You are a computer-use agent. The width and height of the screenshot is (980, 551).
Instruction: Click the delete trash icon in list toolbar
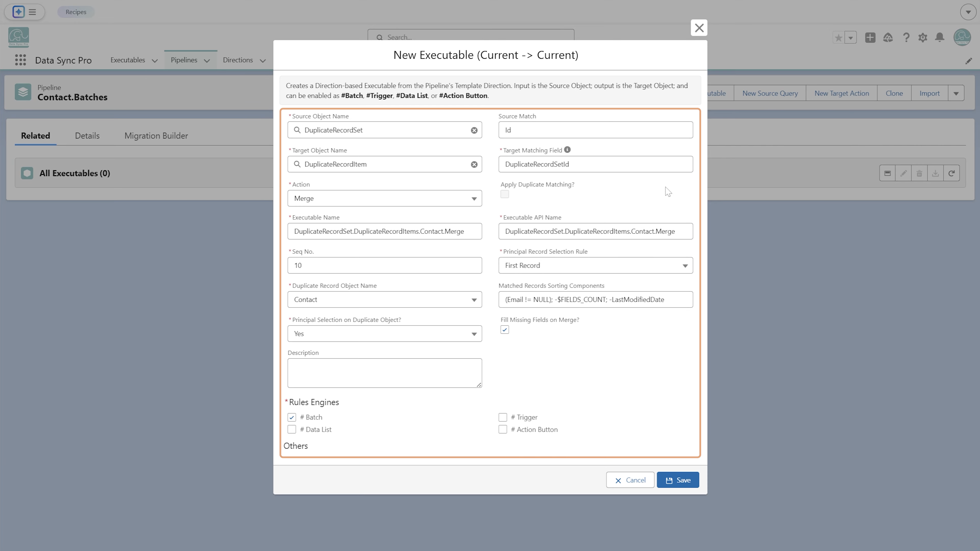point(919,173)
